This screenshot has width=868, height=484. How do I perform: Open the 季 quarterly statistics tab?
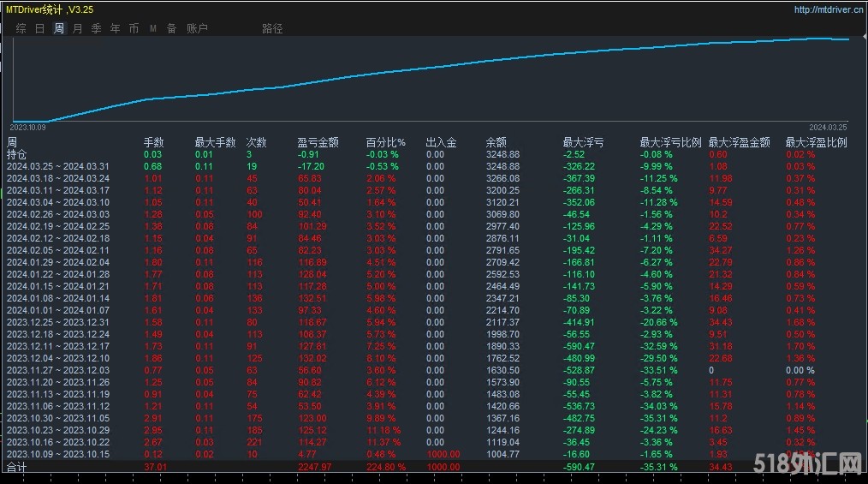point(96,28)
